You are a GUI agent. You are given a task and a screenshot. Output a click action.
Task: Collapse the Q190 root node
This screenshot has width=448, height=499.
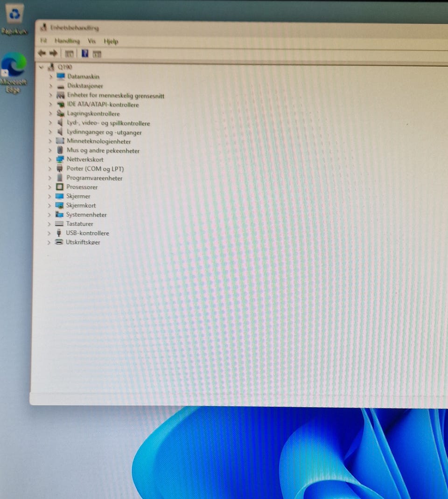pos(41,67)
